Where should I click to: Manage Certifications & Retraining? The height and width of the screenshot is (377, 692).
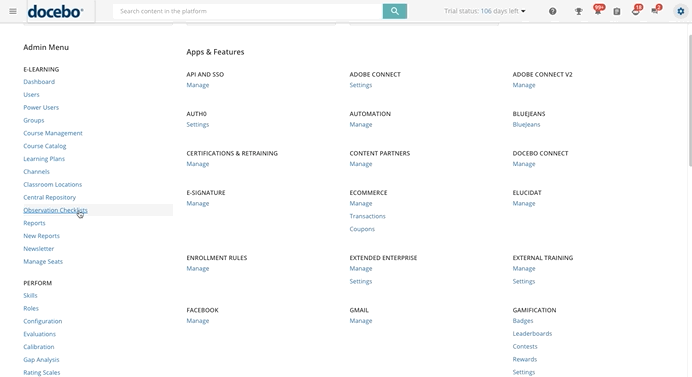[198, 164]
